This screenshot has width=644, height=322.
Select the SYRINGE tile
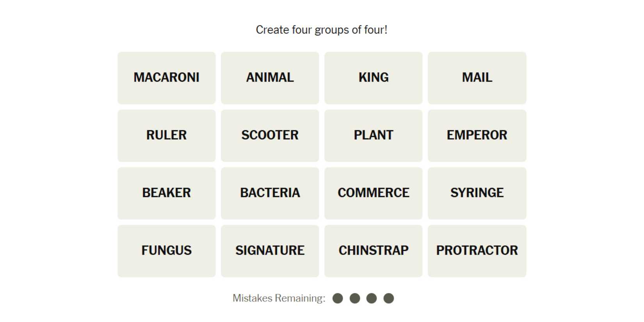(477, 193)
